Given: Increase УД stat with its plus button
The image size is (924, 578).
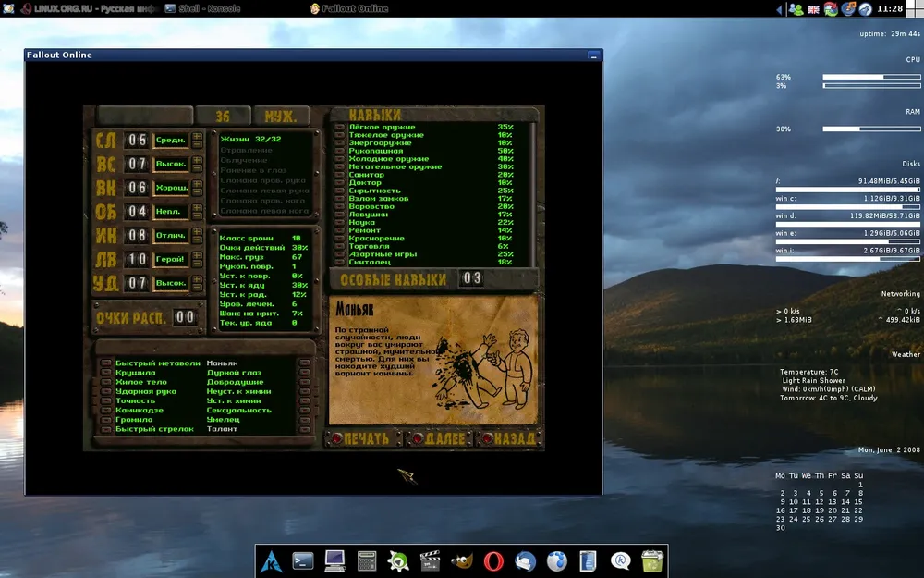Looking at the screenshot, I should [x=197, y=279].
